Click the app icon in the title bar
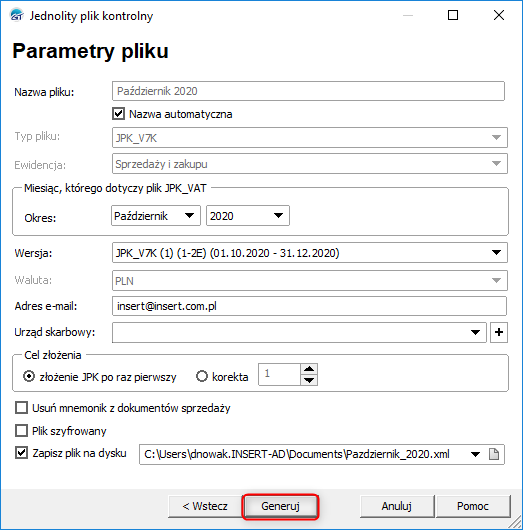 pyautogui.click(x=17, y=15)
